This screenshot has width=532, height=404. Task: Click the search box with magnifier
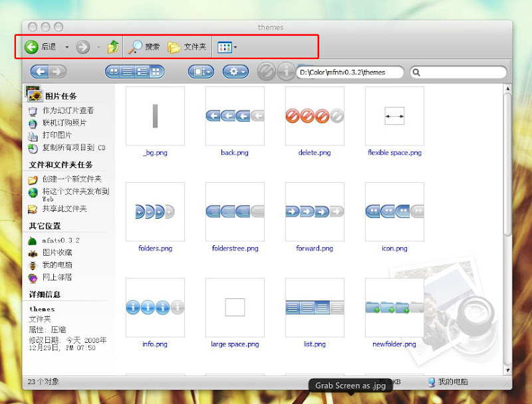click(x=458, y=72)
